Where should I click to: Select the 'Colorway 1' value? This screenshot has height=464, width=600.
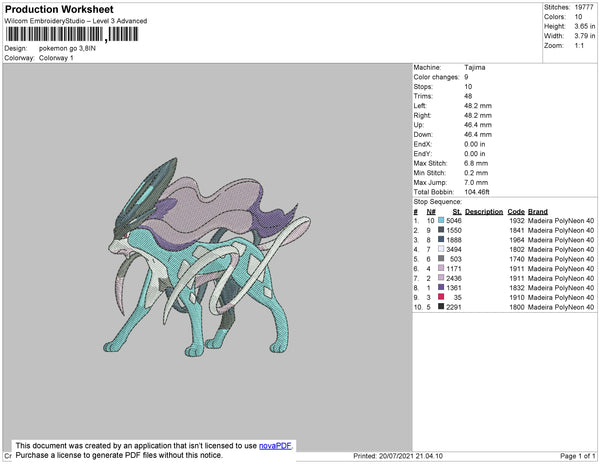click(56, 58)
